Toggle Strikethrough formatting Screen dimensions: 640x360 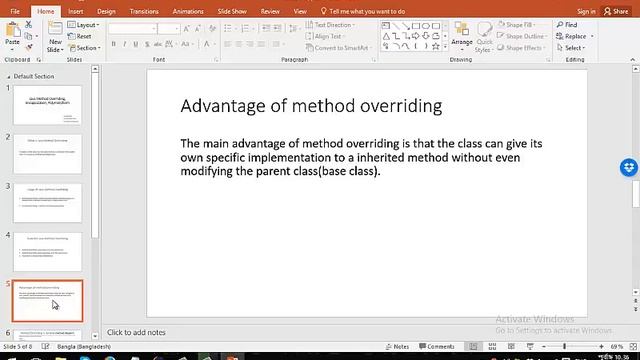[158, 44]
